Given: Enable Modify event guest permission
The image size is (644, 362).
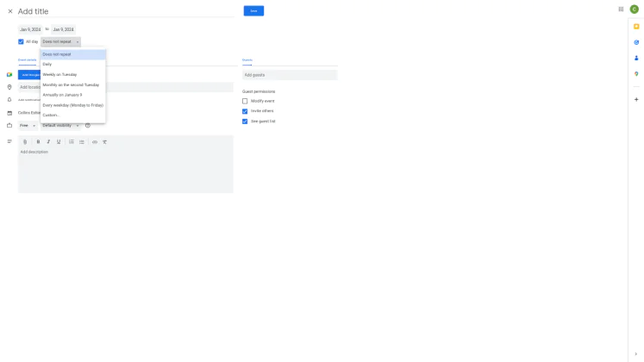Looking at the screenshot, I should 245,101.
